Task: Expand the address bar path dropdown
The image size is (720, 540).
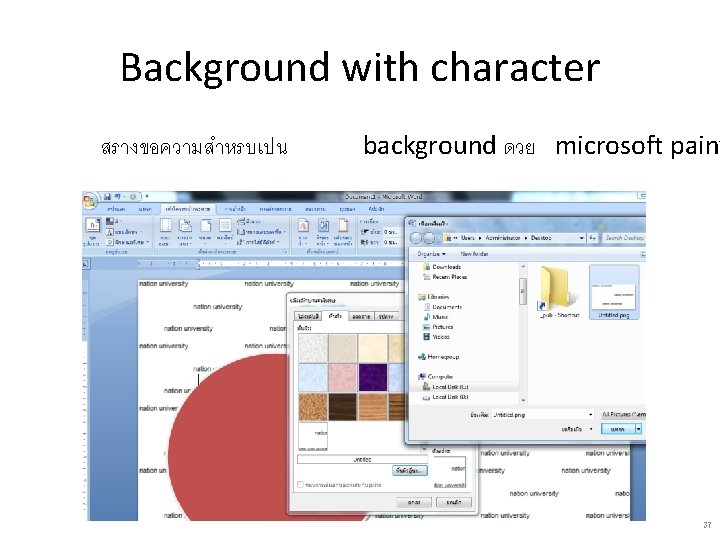Action: click(582, 238)
